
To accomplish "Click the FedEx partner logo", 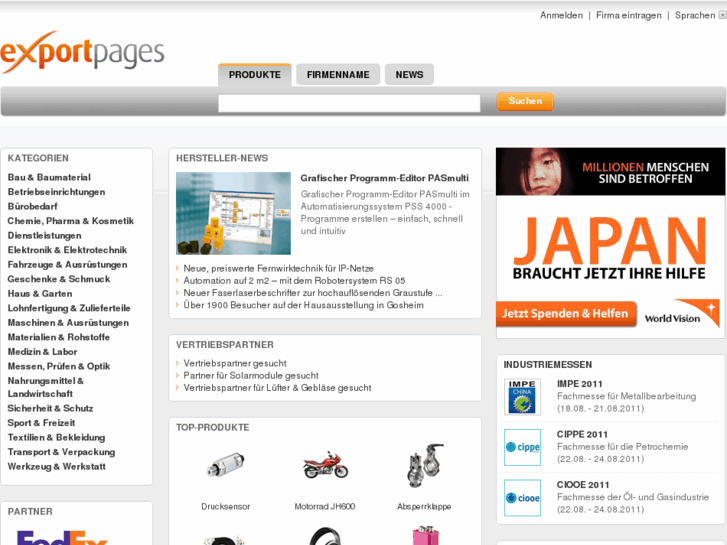I will [62, 537].
